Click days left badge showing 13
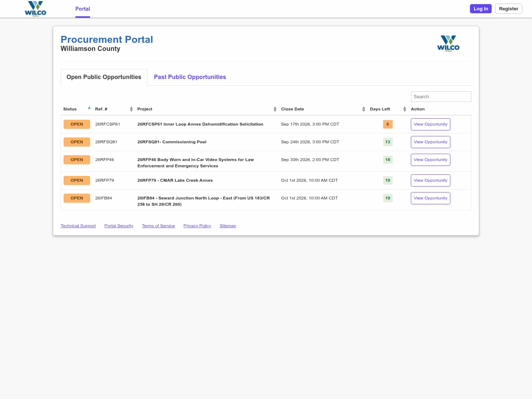This screenshot has height=399, width=532. pyautogui.click(x=388, y=142)
